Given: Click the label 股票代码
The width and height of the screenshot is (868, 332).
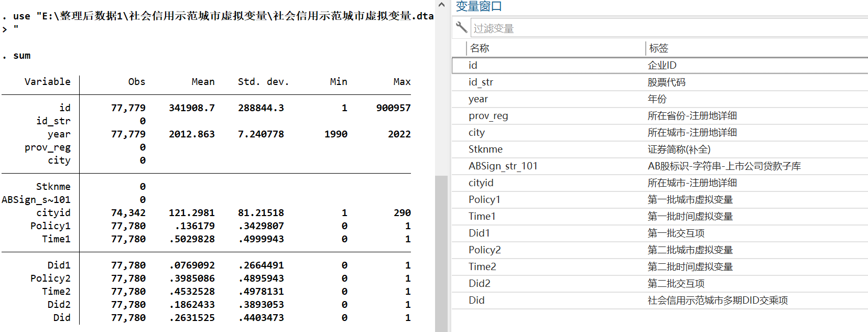Looking at the screenshot, I should pyautogui.click(x=666, y=82).
